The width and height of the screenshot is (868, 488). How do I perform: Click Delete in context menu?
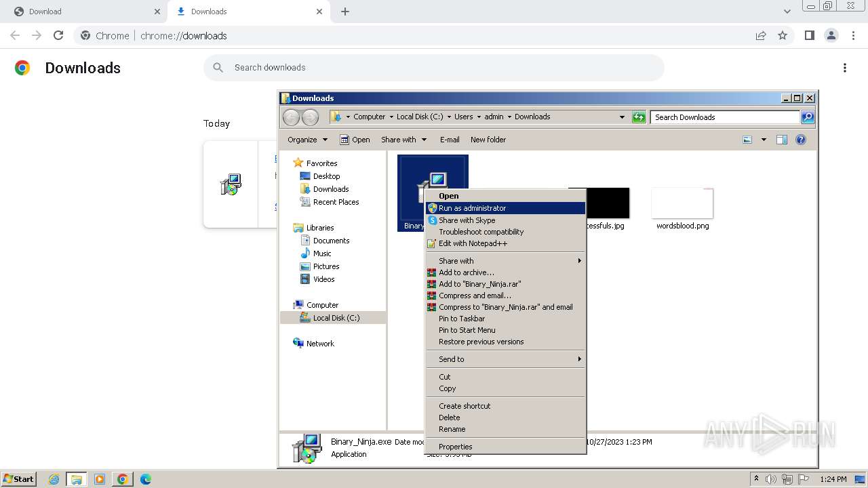click(x=505, y=418)
